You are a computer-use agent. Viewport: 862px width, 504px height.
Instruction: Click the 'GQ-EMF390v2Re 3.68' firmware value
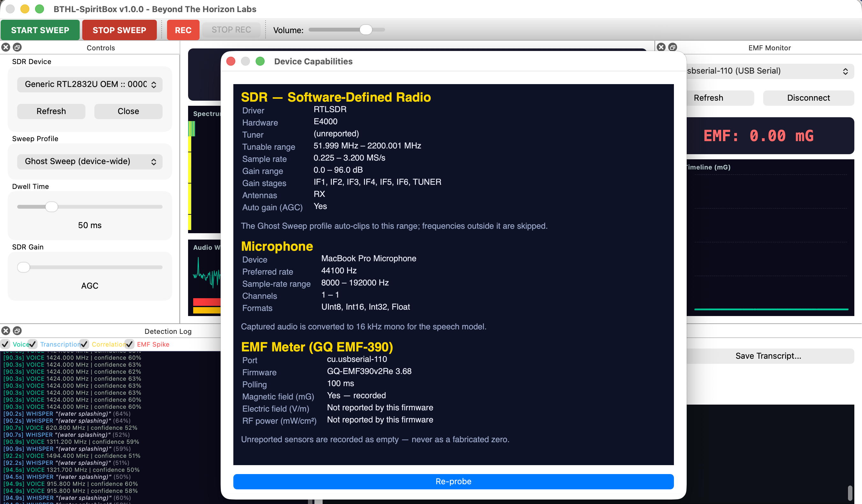[x=369, y=371]
